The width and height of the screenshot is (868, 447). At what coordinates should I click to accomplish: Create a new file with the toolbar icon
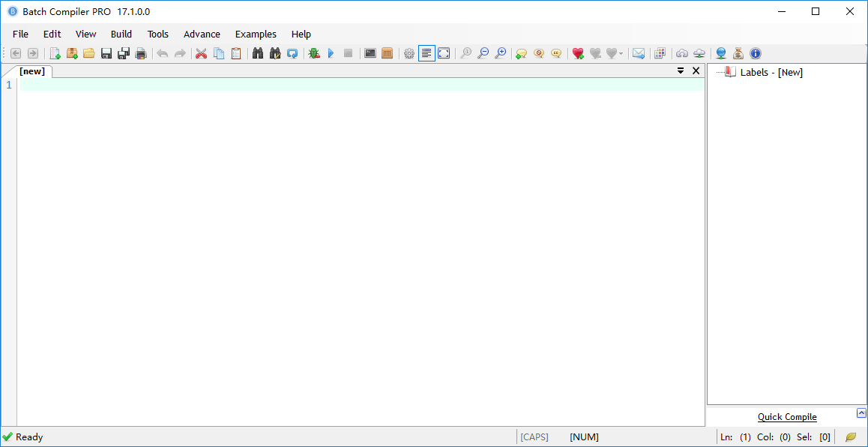coord(55,54)
